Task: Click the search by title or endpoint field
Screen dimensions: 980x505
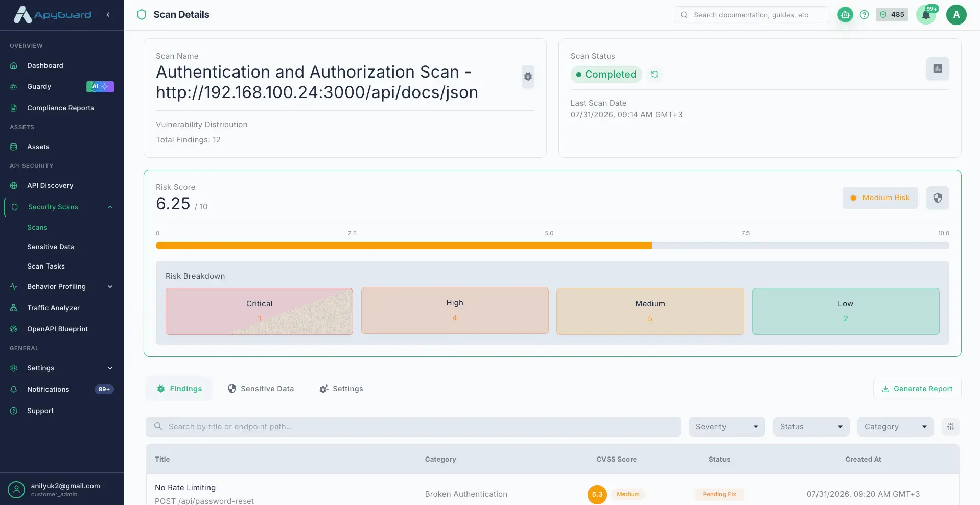Action: pos(413,427)
